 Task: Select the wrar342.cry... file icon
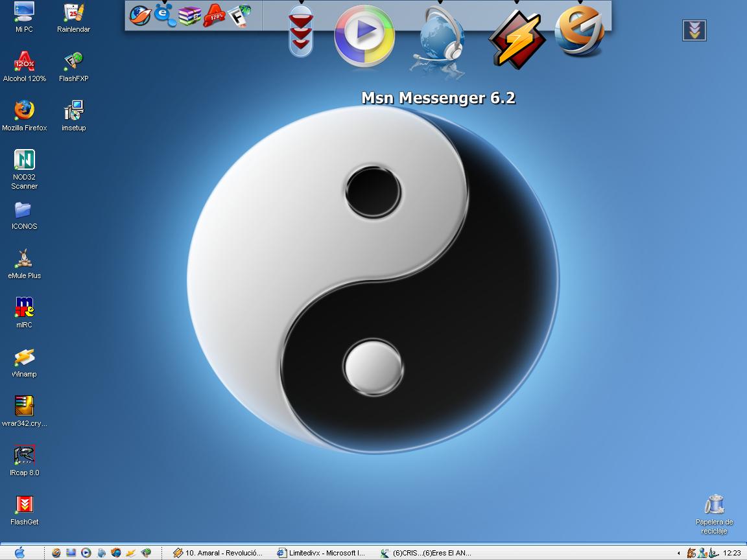pos(24,412)
